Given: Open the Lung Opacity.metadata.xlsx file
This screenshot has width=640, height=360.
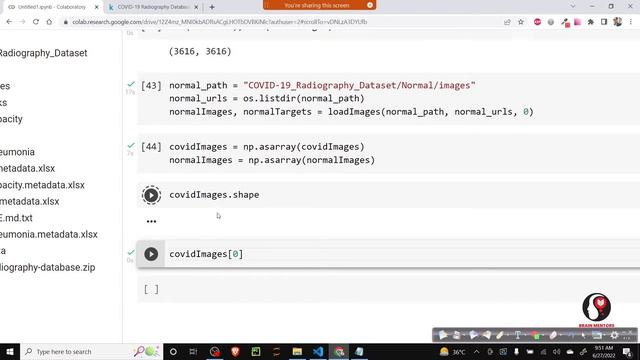Looking at the screenshot, I should [x=42, y=185].
